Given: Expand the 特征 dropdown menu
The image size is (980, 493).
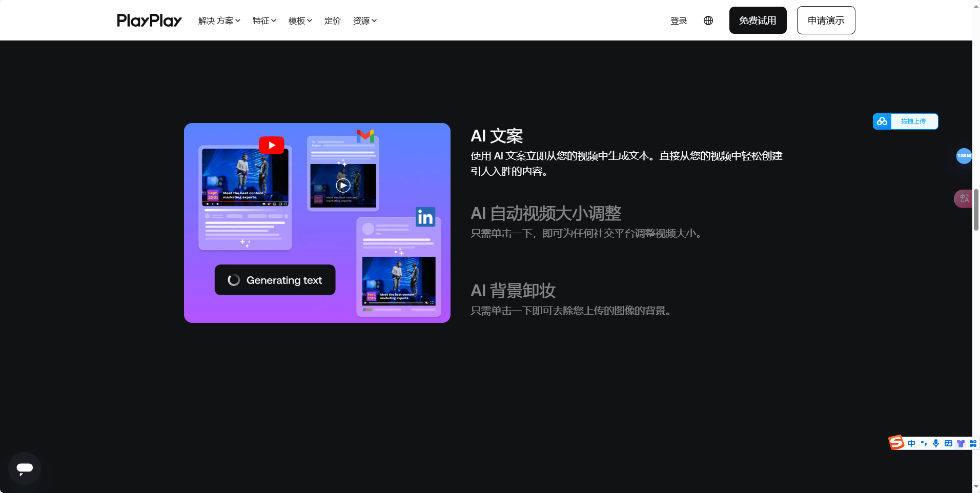Looking at the screenshot, I should point(264,20).
